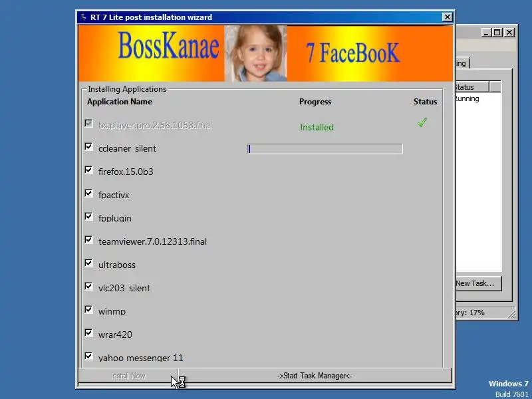Select the vlc203 silent label
Screen dimensions: 532x399
pyautogui.click(x=124, y=288)
